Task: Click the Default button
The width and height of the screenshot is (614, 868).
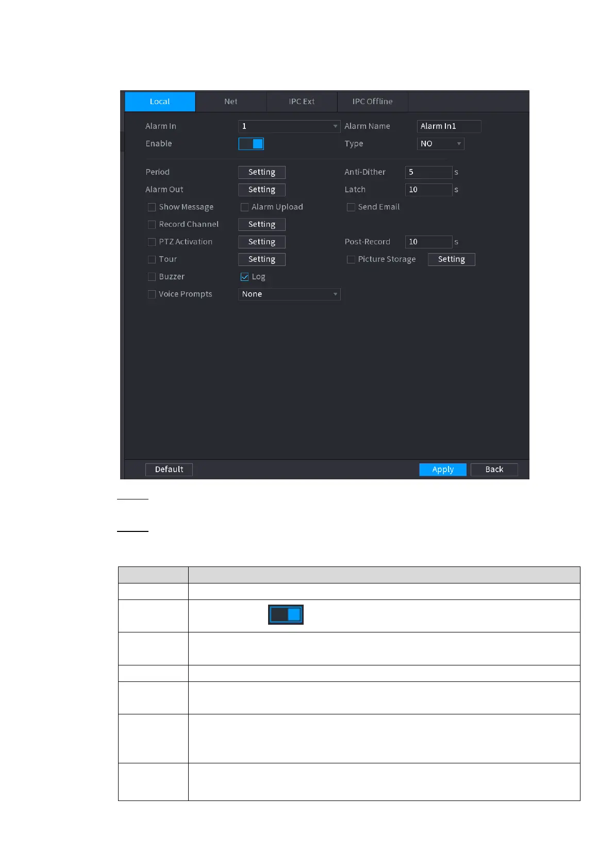Action: (x=169, y=470)
